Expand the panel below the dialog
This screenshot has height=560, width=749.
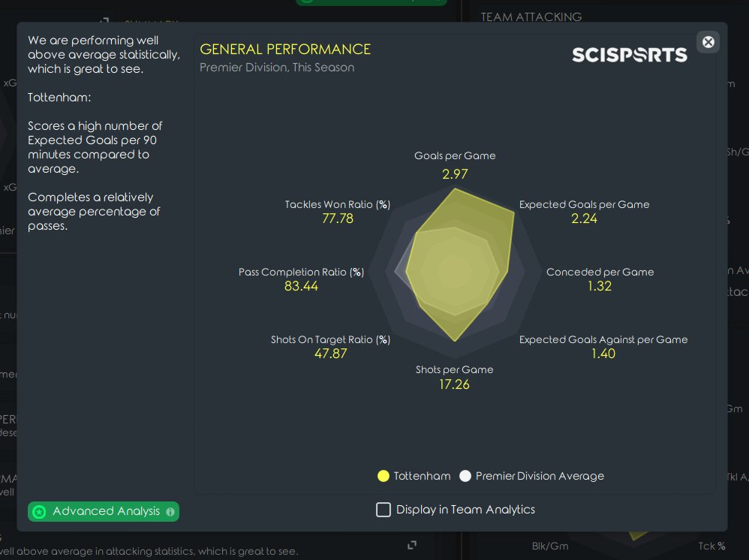coord(412,544)
